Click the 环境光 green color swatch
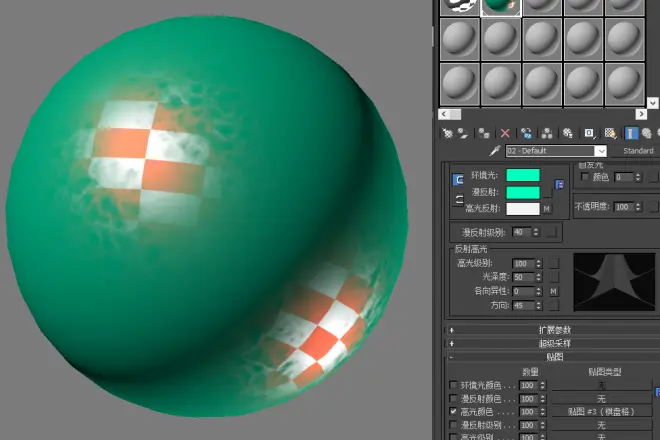This screenshot has width=660, height=440. [x=523, y=175]
